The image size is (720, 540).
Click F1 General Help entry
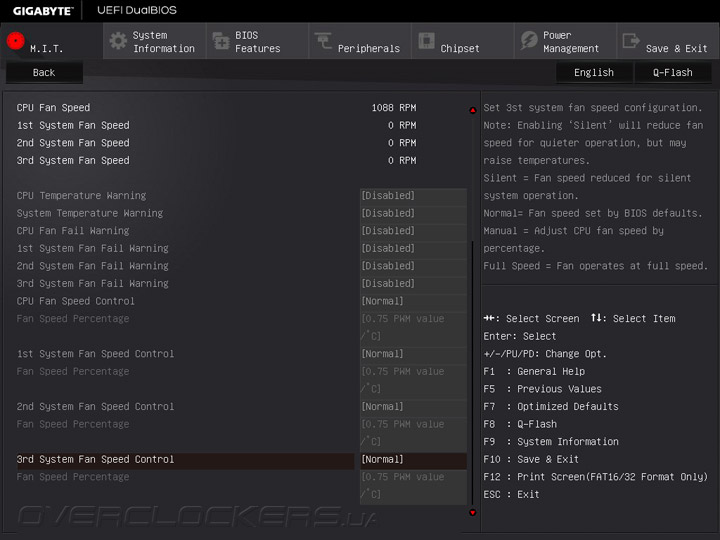pyautogui.click(x=534, y=371)
